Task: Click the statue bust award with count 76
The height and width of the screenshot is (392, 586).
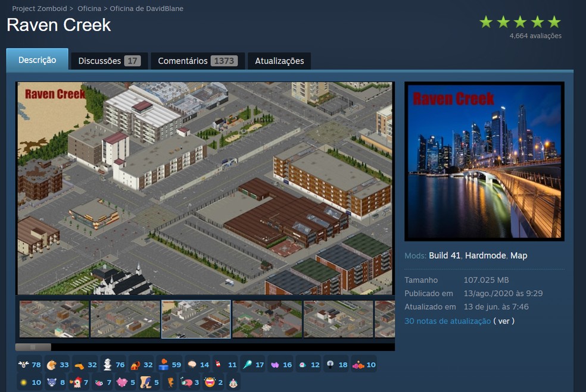Action: click(113, 365)
